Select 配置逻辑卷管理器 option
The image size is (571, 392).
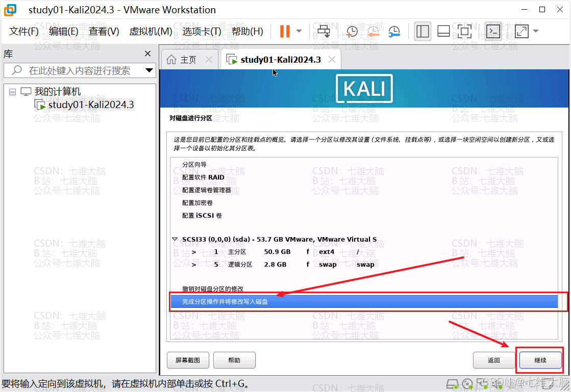tap(207, 190)
